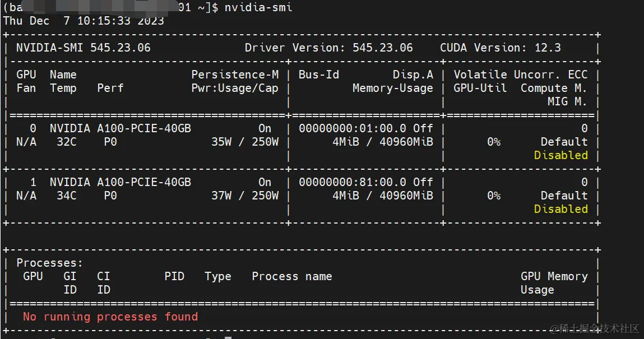Click the "Memory-Usage" column header

[x=393, y=88]
